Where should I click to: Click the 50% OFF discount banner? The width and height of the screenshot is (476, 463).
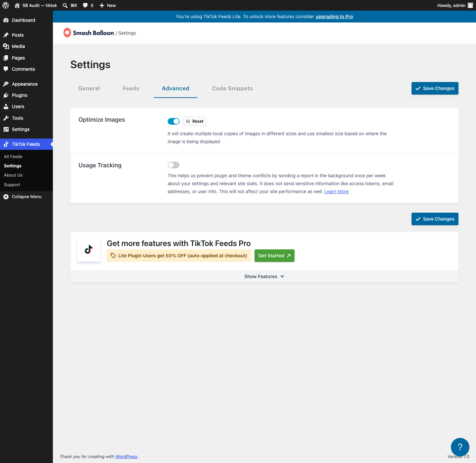pyautogui.click(x=179, y=256)
